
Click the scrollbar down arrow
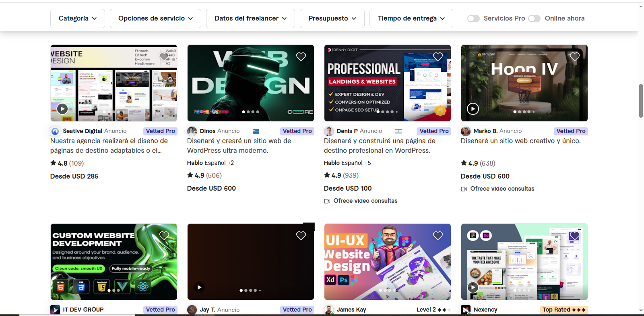[x=641, y=311]
